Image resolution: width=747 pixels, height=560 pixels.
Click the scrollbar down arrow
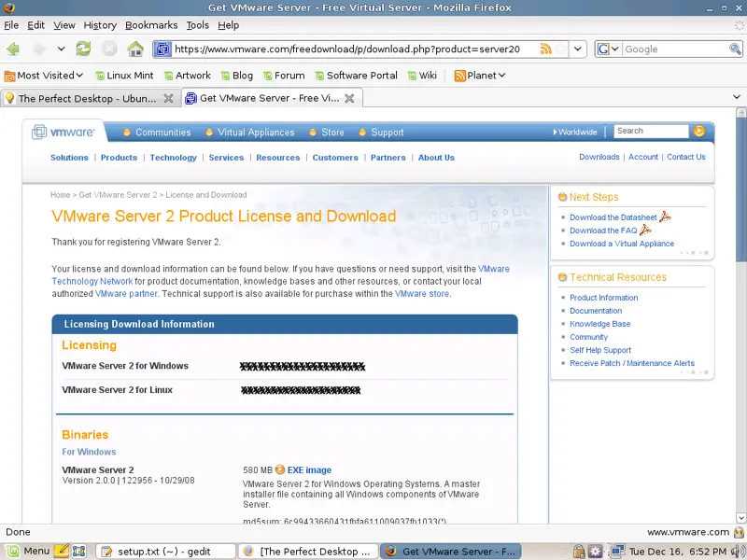pyautogui.click(x=741, y=518)
